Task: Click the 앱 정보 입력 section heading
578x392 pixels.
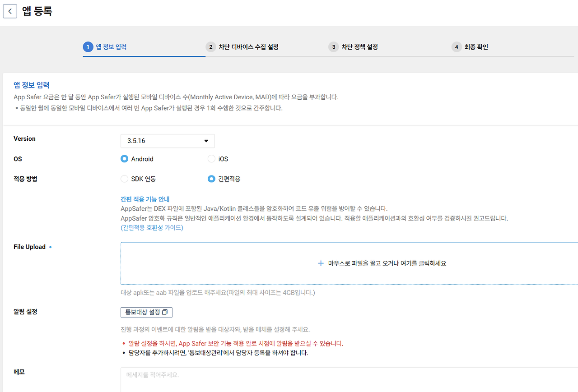Action: tap(32, 85)
